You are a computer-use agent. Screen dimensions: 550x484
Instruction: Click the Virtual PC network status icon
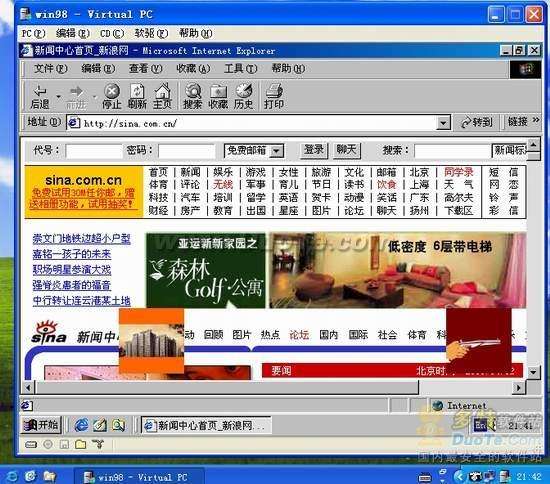[98, 445]
